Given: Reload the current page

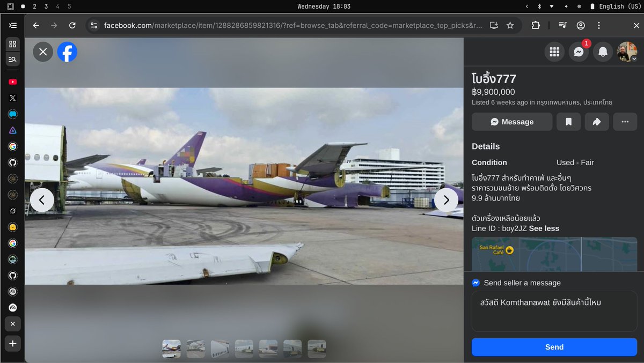Looking at the screenshot, I should point(72,25).
